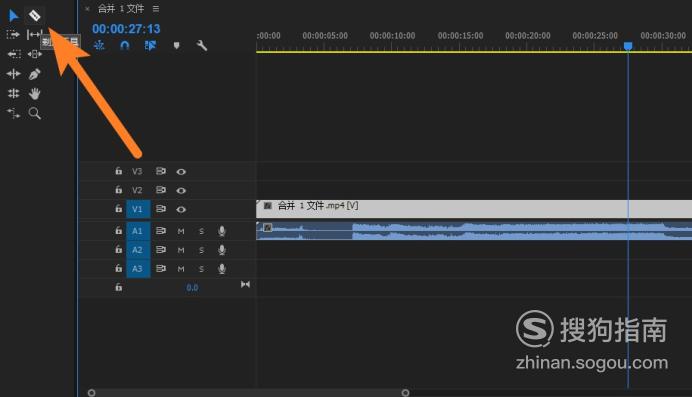Select the Zoom magnifier tool
692x397 pixels.
(x=34, y=113)
